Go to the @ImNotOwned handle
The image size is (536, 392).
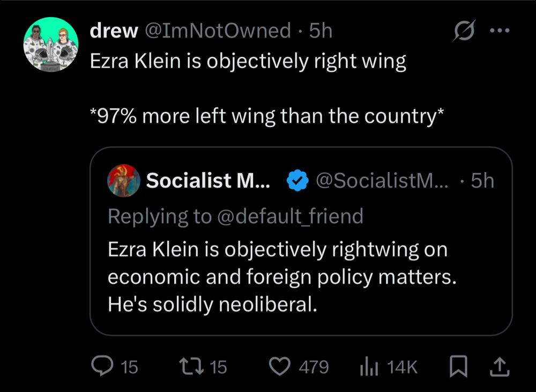click(217, 31)
